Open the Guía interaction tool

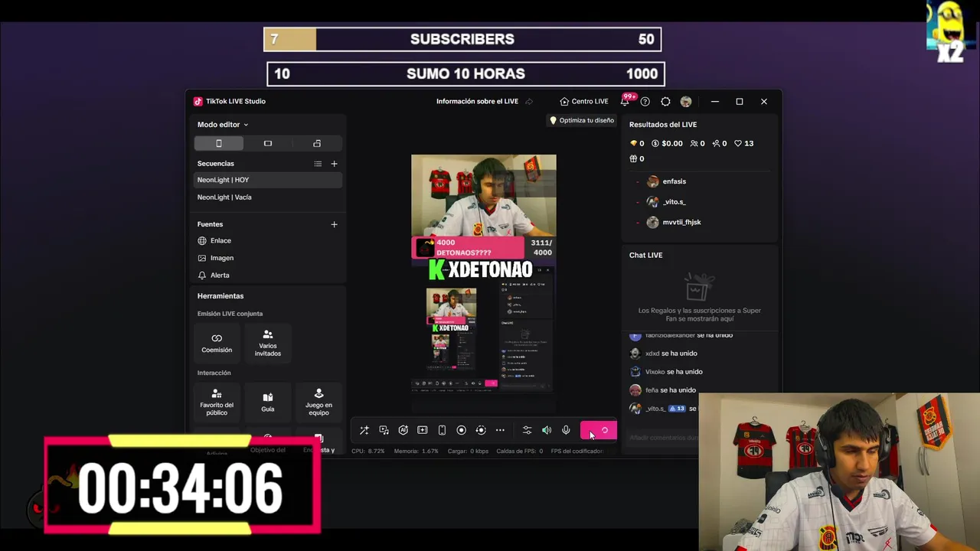click(x=268, y=403)
